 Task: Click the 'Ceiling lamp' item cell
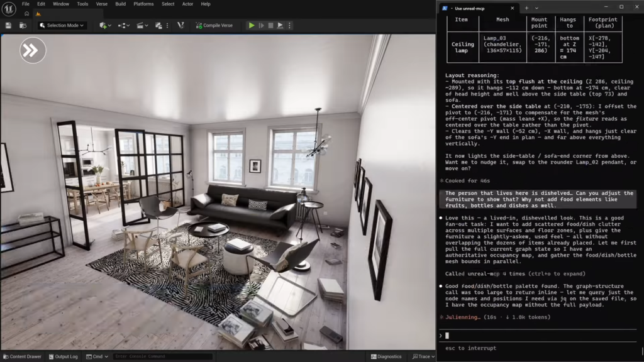462,47
